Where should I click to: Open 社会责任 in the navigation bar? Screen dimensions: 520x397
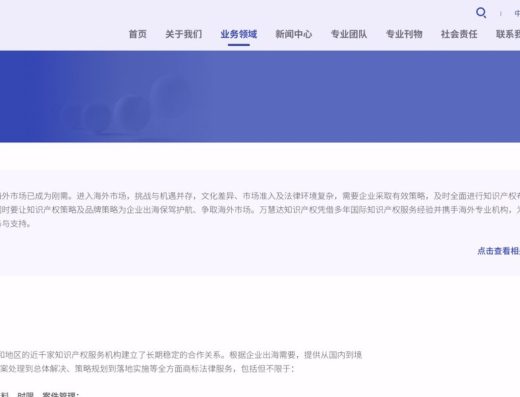tap(459, 34)
